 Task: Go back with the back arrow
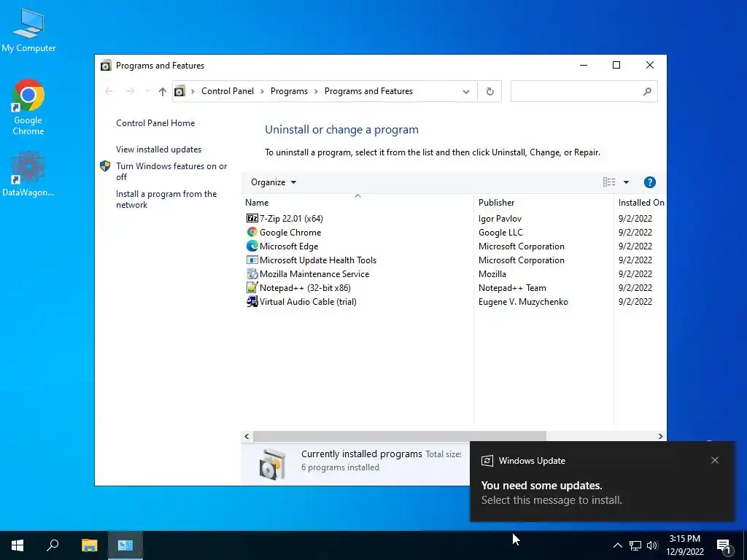pos(109,91)
